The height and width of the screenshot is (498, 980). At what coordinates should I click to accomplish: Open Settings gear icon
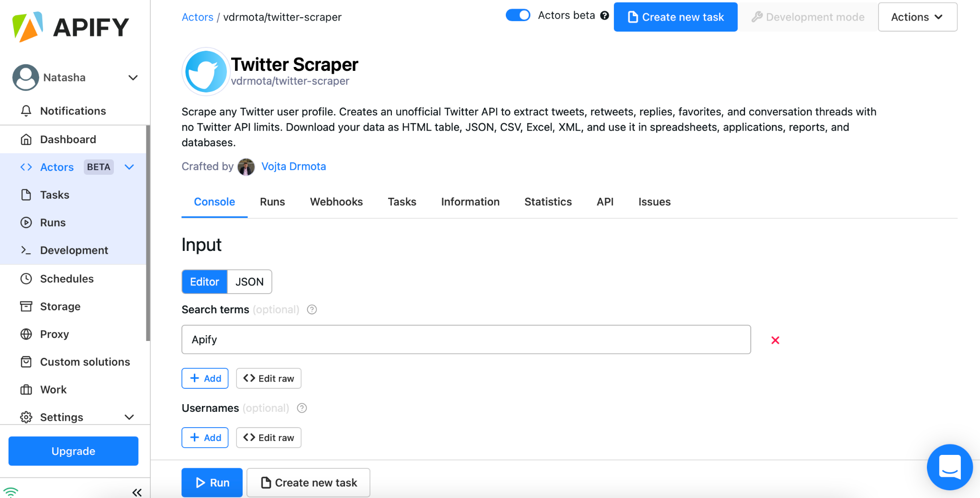[26, 418]
